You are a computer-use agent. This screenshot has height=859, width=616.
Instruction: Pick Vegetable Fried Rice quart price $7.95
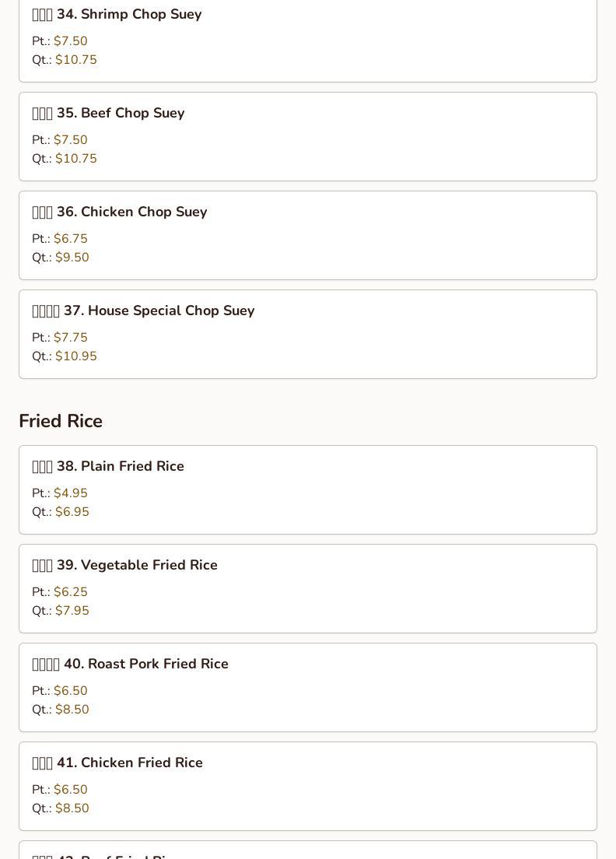tap(72, 611)
